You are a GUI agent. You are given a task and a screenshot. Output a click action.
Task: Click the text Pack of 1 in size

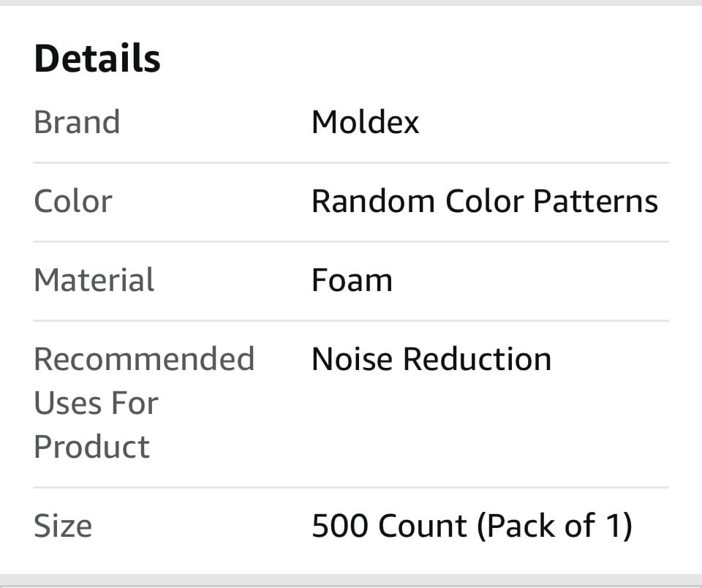click(555, 526)
